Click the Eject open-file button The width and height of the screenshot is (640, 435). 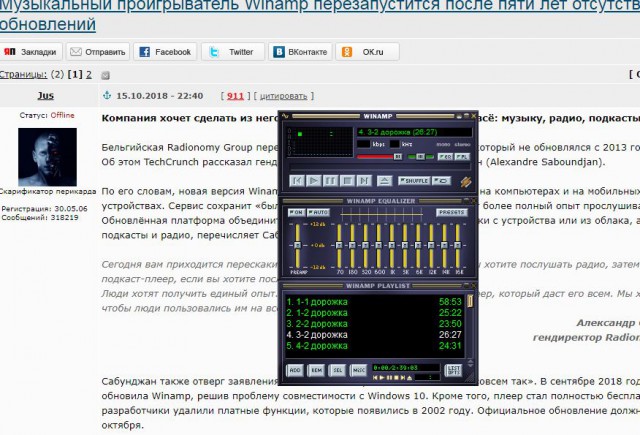pyautogui.click(x=384, y=180)
